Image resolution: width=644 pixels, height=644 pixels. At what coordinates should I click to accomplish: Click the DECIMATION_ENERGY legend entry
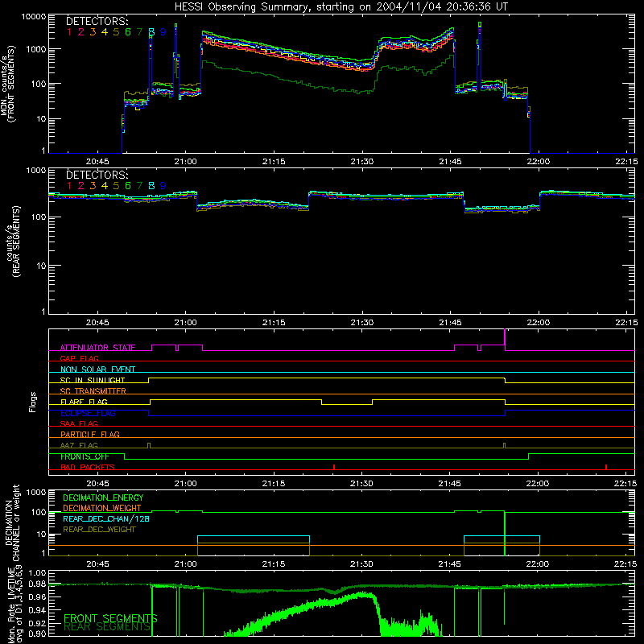[103, 497]
